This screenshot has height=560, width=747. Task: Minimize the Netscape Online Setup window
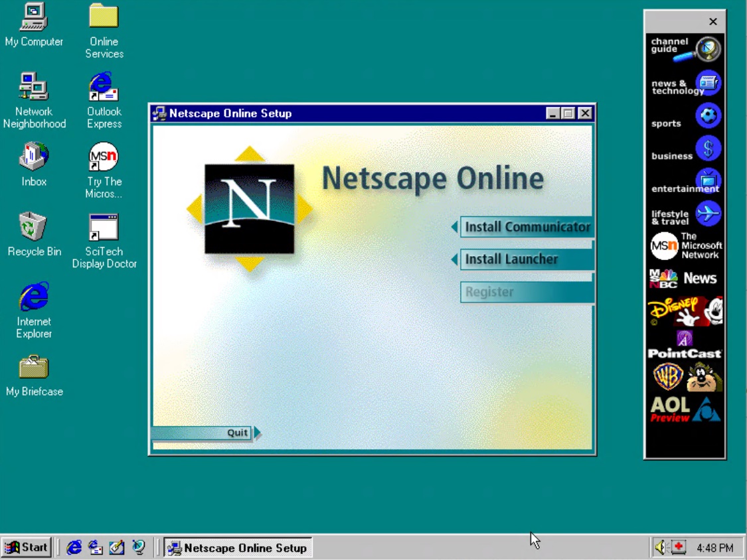[x=552, y=113]
